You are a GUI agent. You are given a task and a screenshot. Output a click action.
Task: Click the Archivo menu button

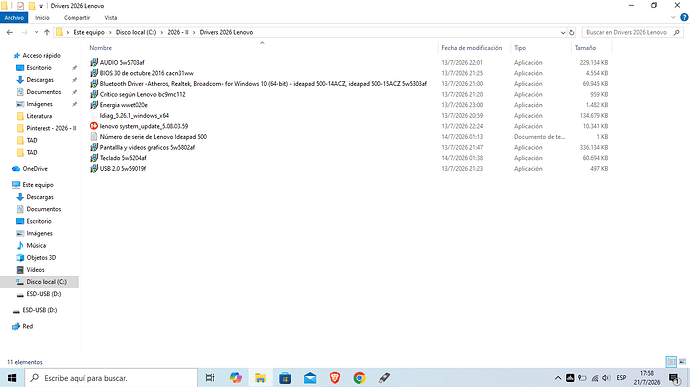(x=14, y=18)
